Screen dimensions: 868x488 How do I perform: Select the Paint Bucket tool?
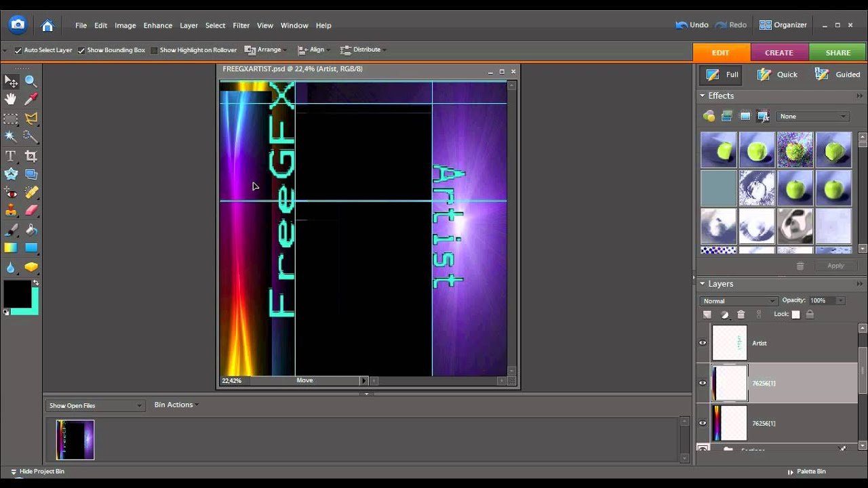tap(31, 230)
